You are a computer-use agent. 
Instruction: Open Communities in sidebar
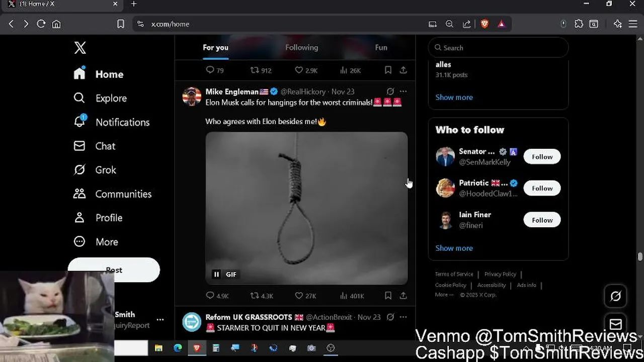(112, 194)
